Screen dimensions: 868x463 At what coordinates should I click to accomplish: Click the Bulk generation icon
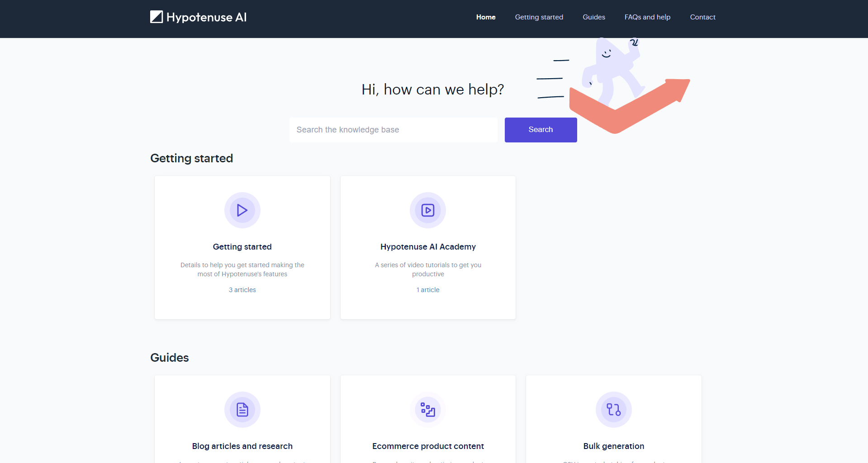(x=613, y=410)
